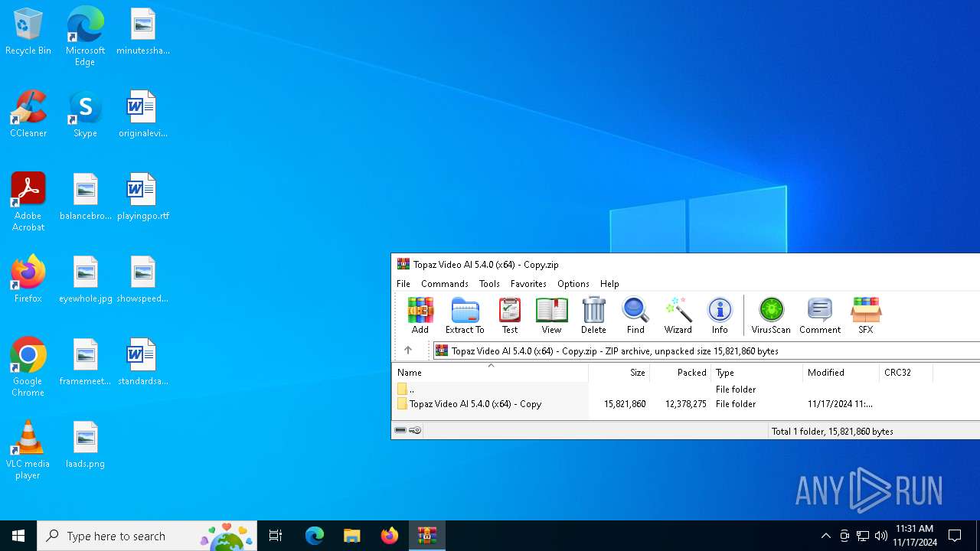This screenshot has height=551, width=980.
Task: Sort by the Packed column header
Action: click(x=680, y=373)
